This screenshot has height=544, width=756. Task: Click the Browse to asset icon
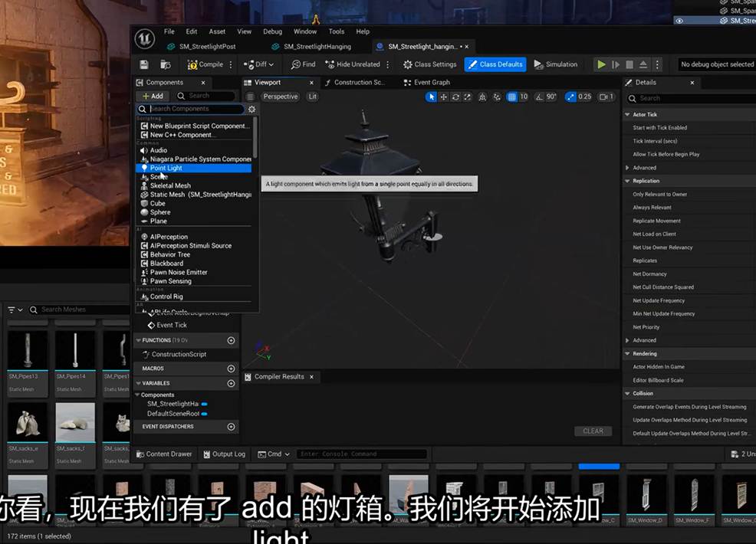[x=165, y=64]
